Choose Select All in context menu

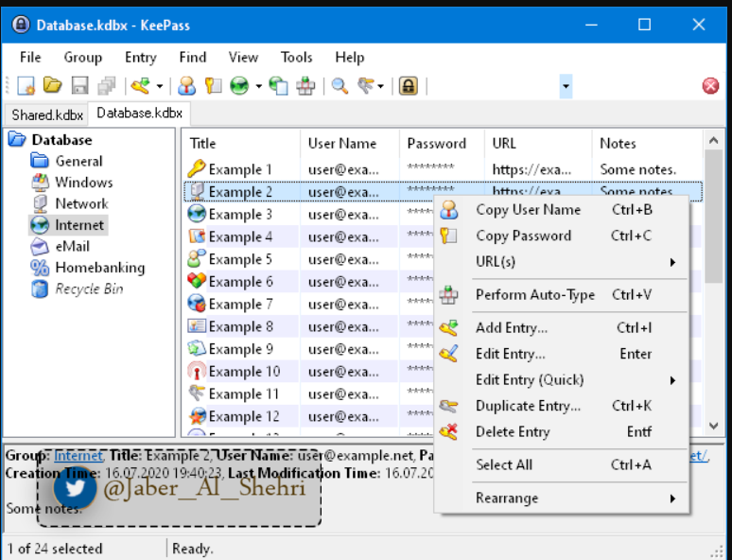pyautogui.click(x=562, y=464)
